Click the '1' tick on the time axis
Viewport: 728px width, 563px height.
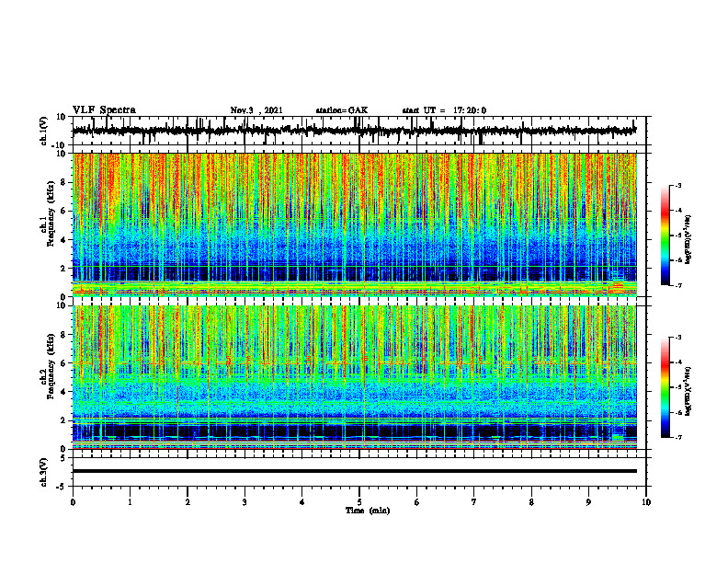click(130, 502)
